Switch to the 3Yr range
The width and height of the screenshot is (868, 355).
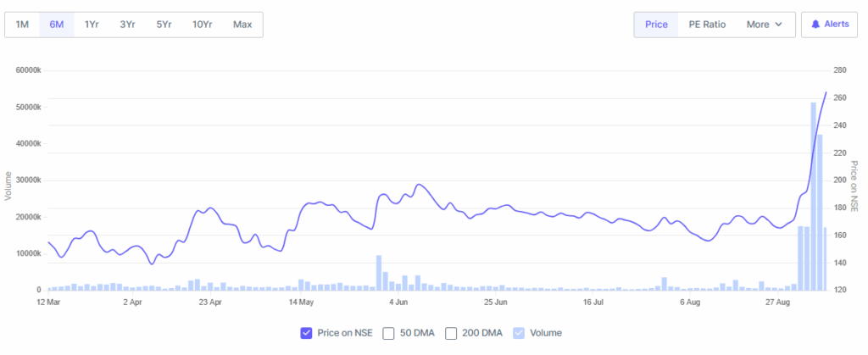click(127, 25)
